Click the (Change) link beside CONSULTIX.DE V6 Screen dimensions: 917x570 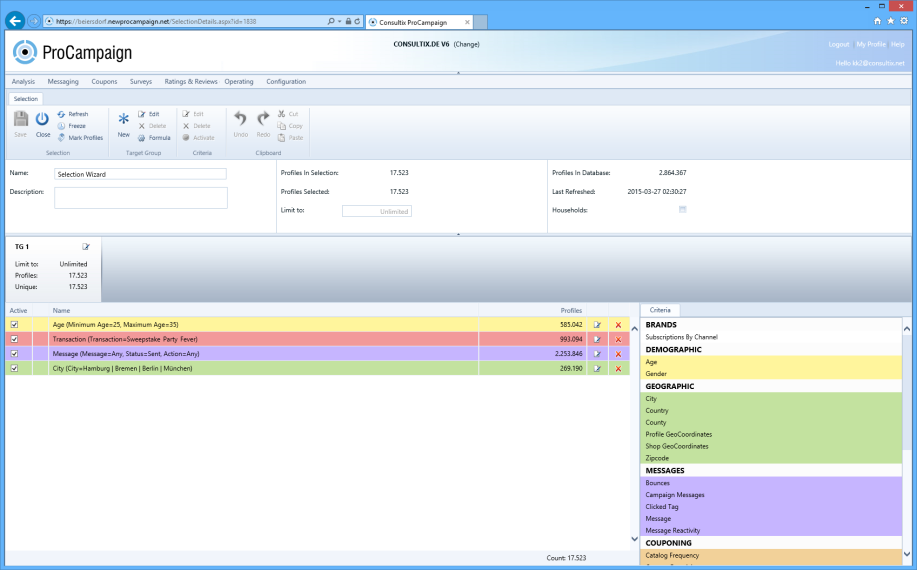[467, 44]
